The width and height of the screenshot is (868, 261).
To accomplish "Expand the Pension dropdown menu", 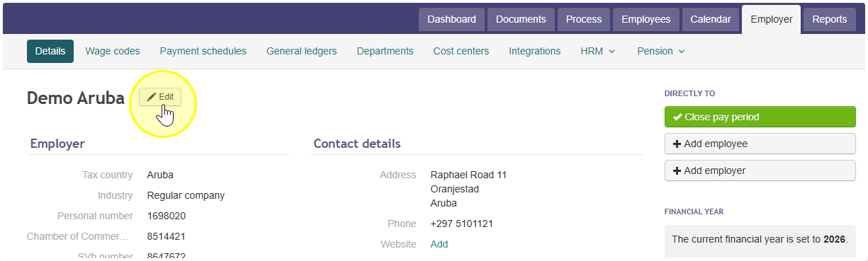I will click(x=661, y=51).
